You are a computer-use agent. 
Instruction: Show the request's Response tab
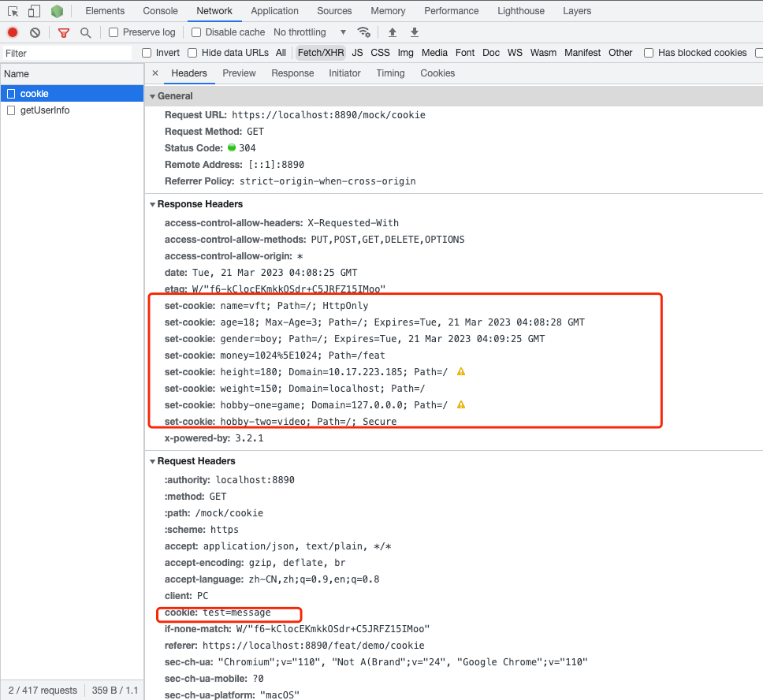tap(292, 73)
